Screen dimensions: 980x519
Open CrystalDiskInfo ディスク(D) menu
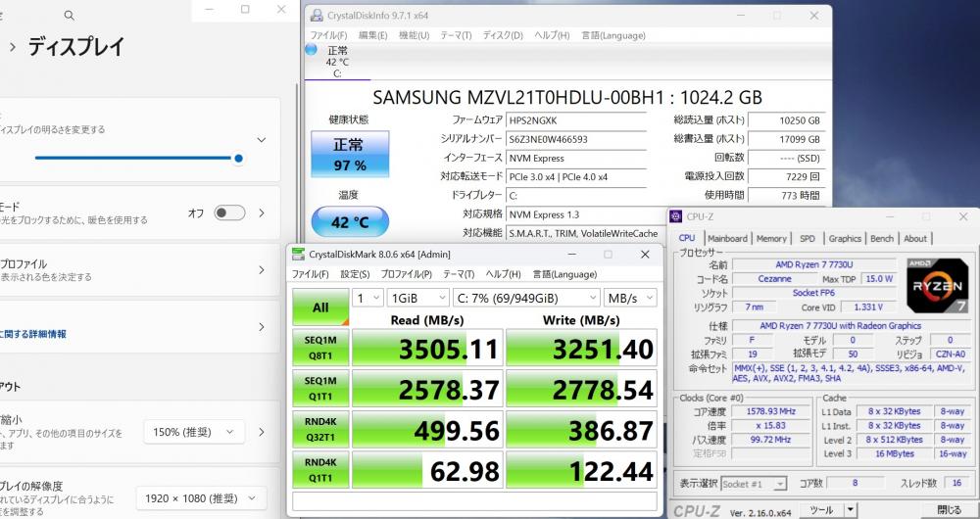503,35
